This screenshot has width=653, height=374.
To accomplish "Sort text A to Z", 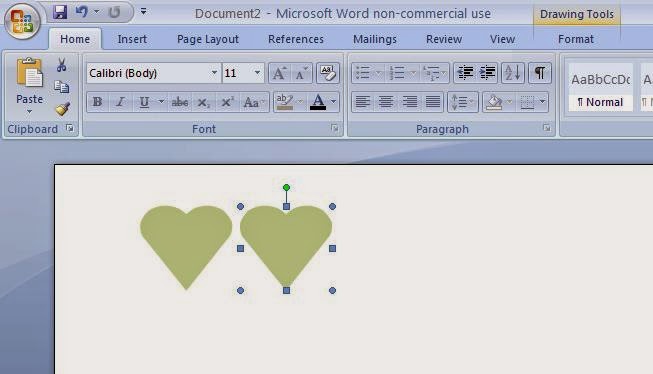I will coord(513,73).
